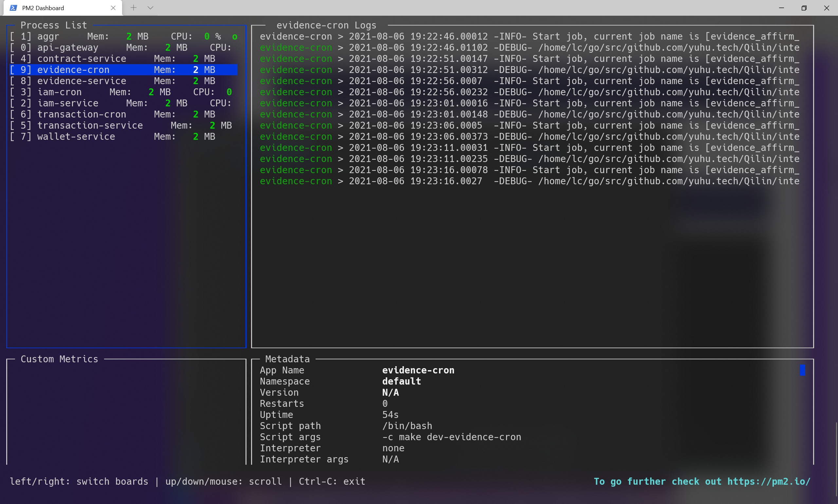Open a new terminal tab with plus icon

[134, 8]
